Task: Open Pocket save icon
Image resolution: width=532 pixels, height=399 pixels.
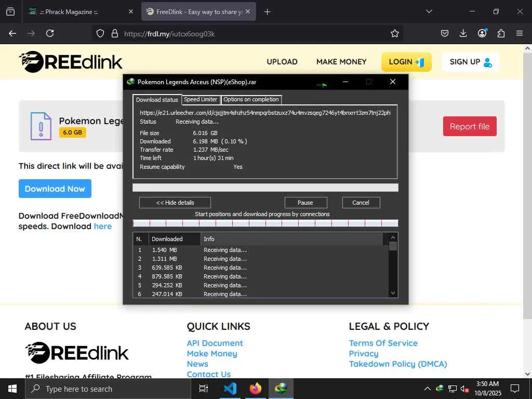Action: coord(445,33)
